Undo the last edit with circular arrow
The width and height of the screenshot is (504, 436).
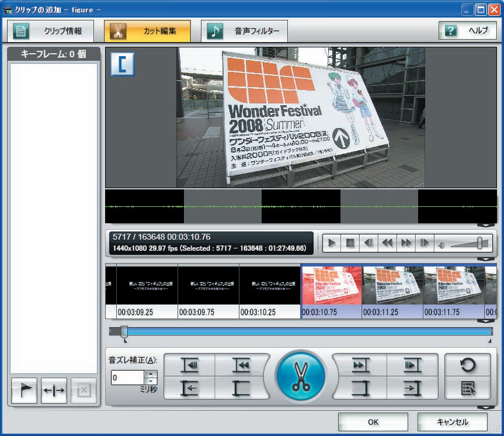468,365
